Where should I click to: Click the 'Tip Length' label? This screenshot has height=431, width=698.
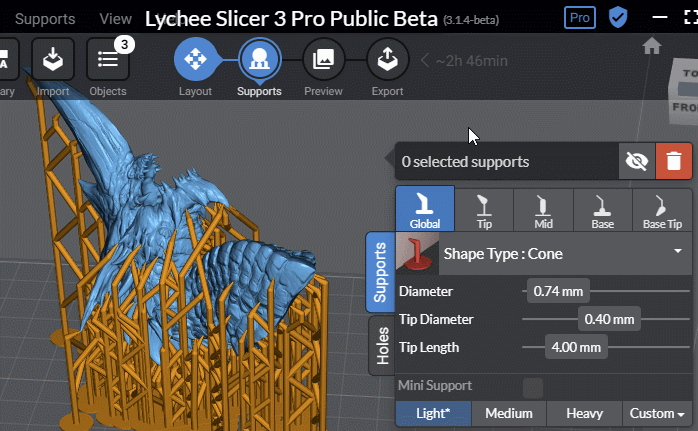429,347
